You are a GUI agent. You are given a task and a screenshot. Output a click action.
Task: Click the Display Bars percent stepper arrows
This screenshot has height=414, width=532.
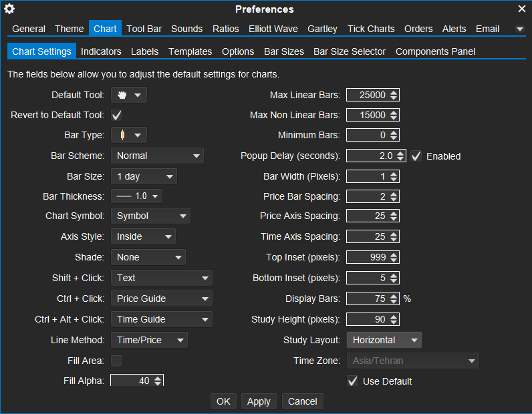[394, 298]
